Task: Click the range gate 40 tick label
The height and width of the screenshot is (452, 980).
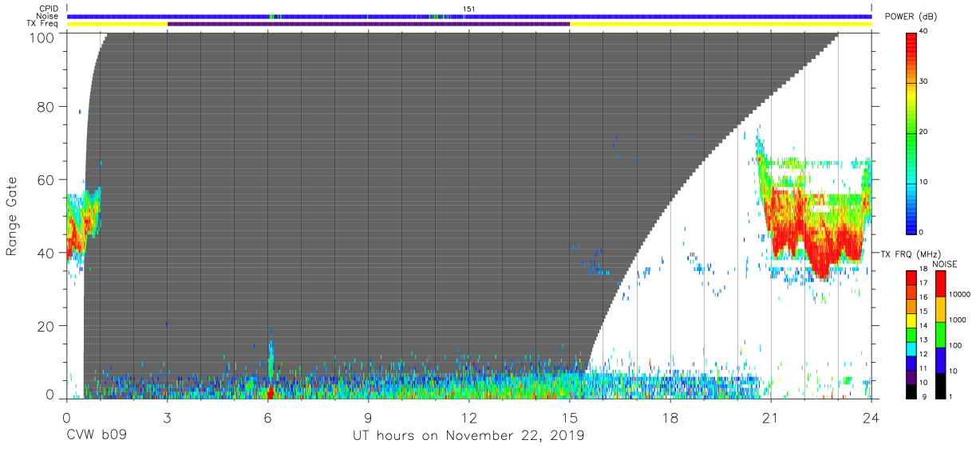Action: coord(46,253)
